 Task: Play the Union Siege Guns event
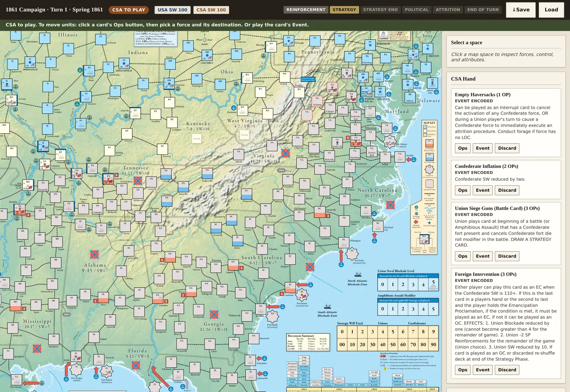coord(483,256)
